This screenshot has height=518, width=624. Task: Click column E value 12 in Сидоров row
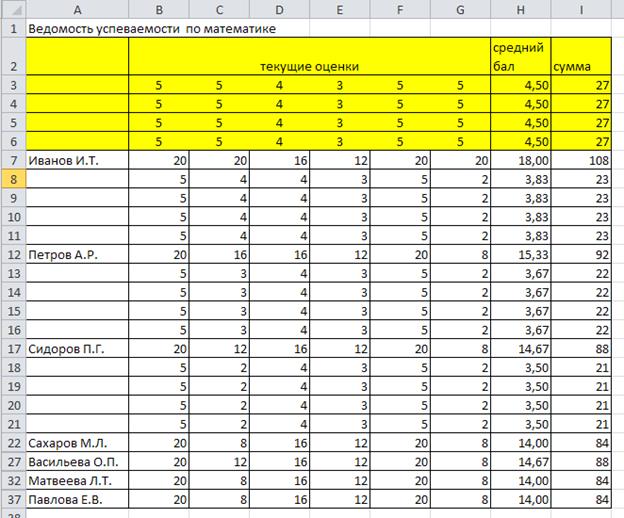click(339, 349)
